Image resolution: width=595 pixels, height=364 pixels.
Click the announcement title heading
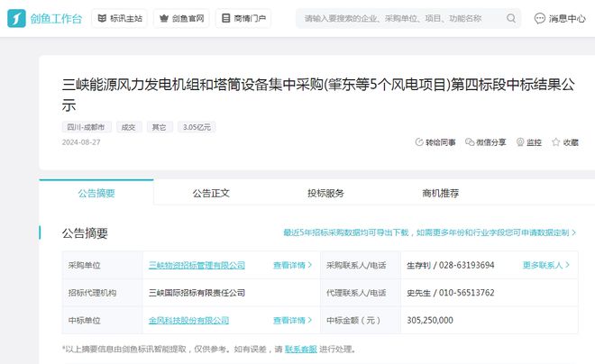tap(318, 95)
